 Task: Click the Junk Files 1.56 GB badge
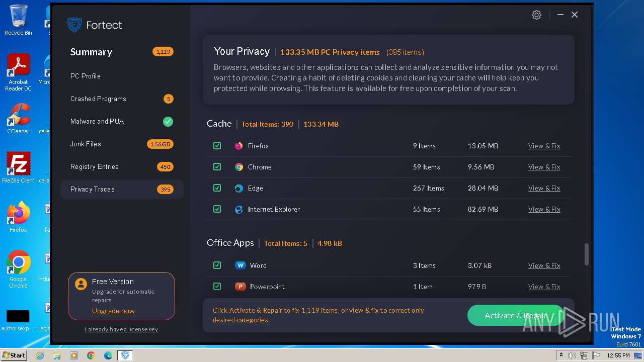(x=160, y=144)
